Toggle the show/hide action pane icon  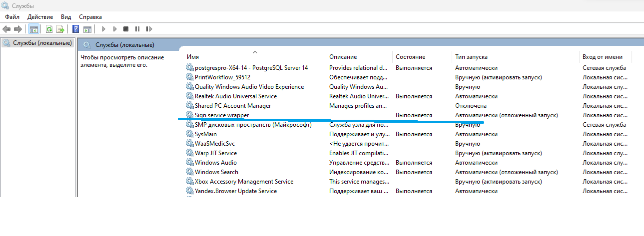pos(87,29)
